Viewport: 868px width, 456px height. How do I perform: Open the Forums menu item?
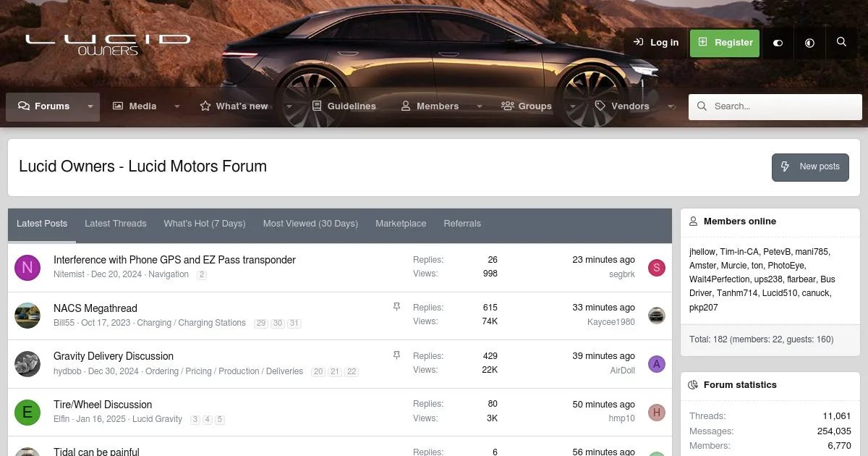click(x=44, y=106)
